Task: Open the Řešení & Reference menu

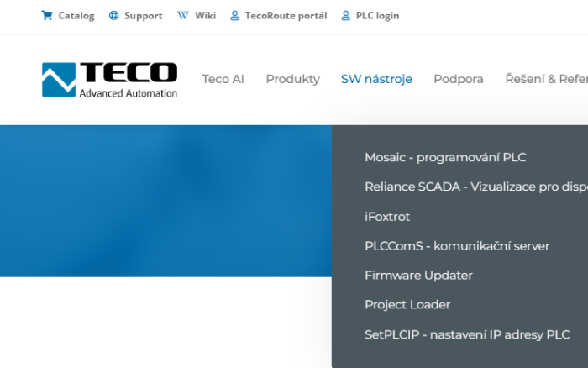Action: [x=546, y=79]
